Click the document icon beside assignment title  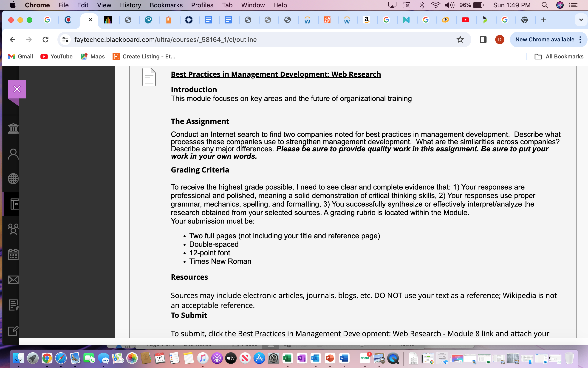[149, 77]
